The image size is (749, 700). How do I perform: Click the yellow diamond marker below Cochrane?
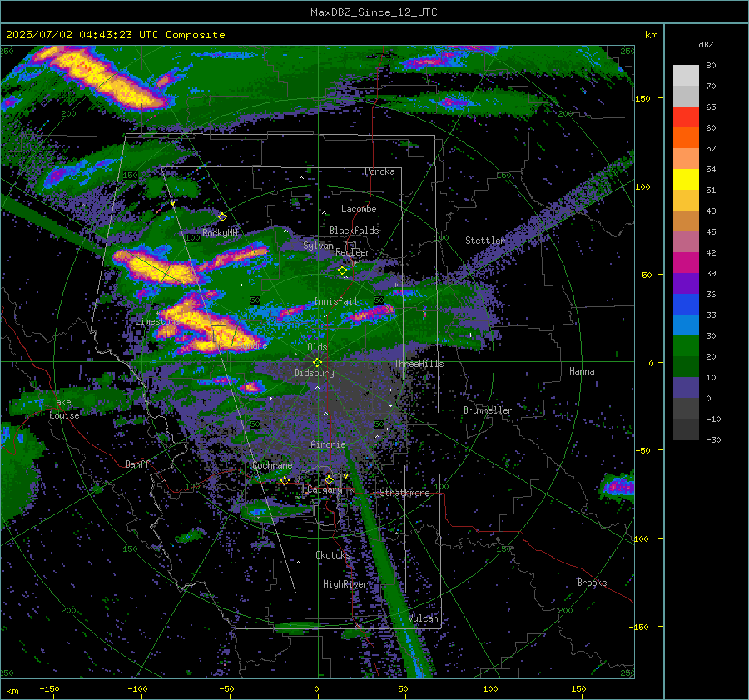click(x=285, y=480)
